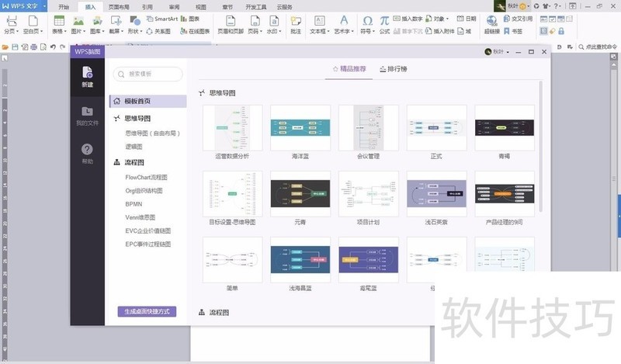Select FlowChart流程图 template category
The image size is (621, 364).
coord(146,178)
